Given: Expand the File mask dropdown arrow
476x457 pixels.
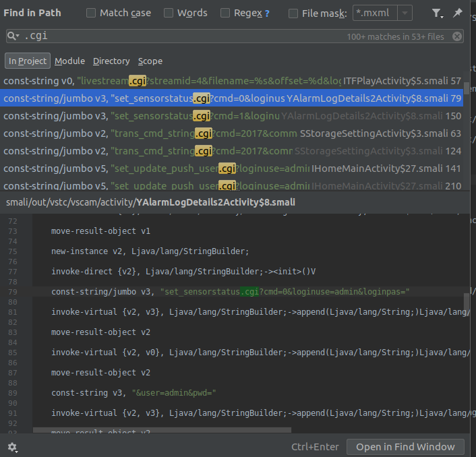Looking at the screenshot, I should (405, 13).
